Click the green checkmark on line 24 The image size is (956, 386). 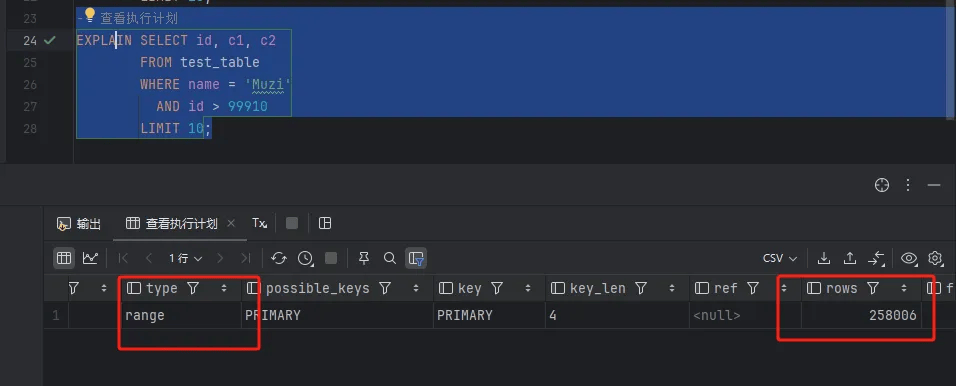tap(50, 40)
